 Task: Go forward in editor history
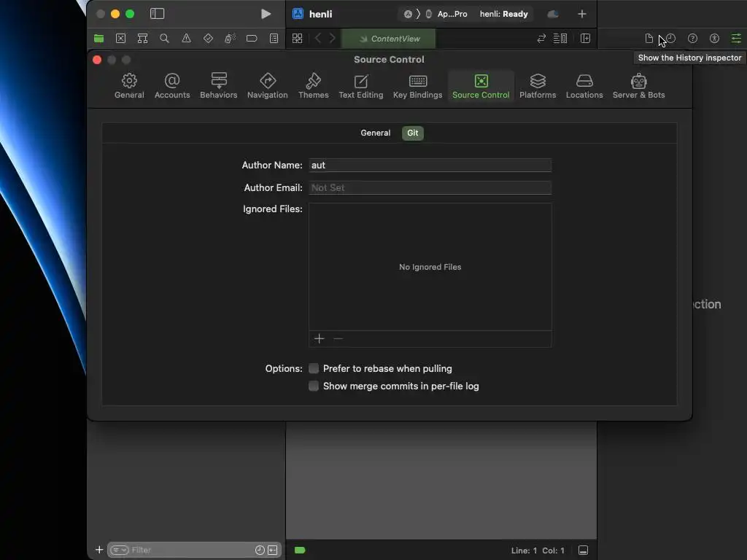click(x=333, y=39)
